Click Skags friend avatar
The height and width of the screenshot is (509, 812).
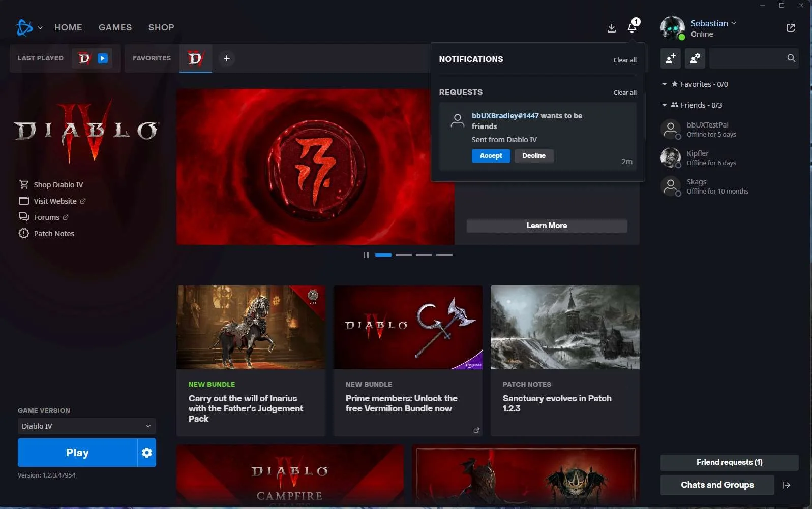[x=671, y=186]
